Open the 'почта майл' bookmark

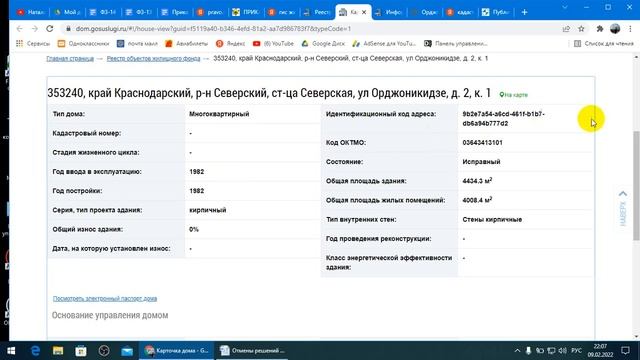pyautogui.click(x=137, y=43)
